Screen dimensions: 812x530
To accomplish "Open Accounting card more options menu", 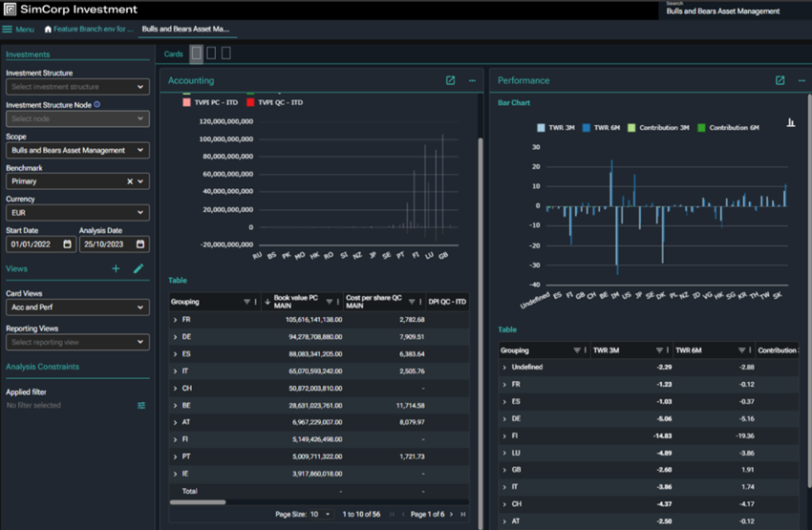I will [x=472, y=80].
